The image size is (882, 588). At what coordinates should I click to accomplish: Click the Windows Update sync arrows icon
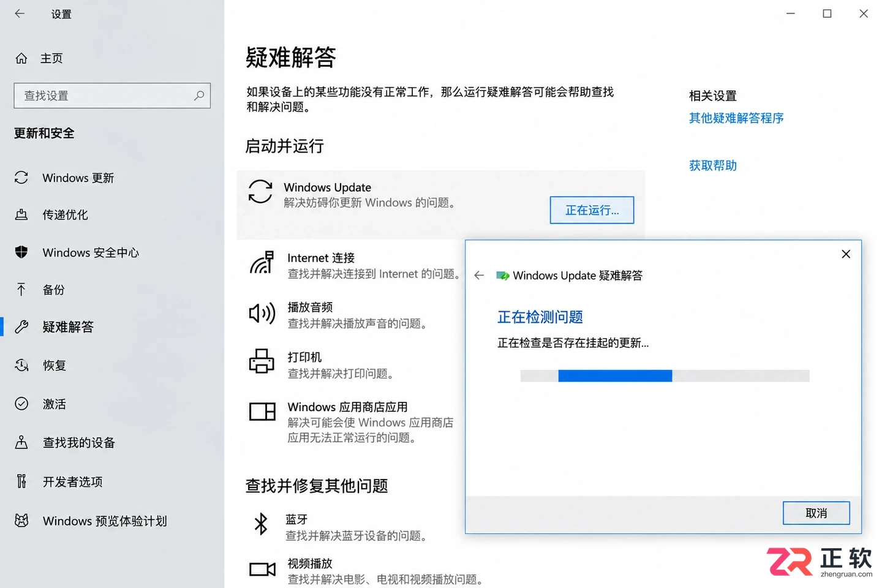tap(260, 191)
